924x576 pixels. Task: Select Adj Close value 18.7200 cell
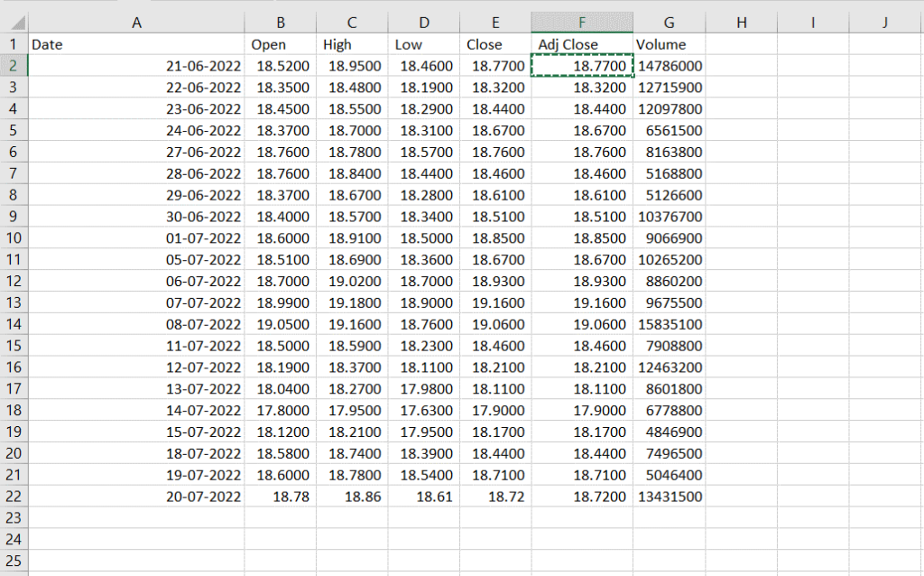point(582,497)
